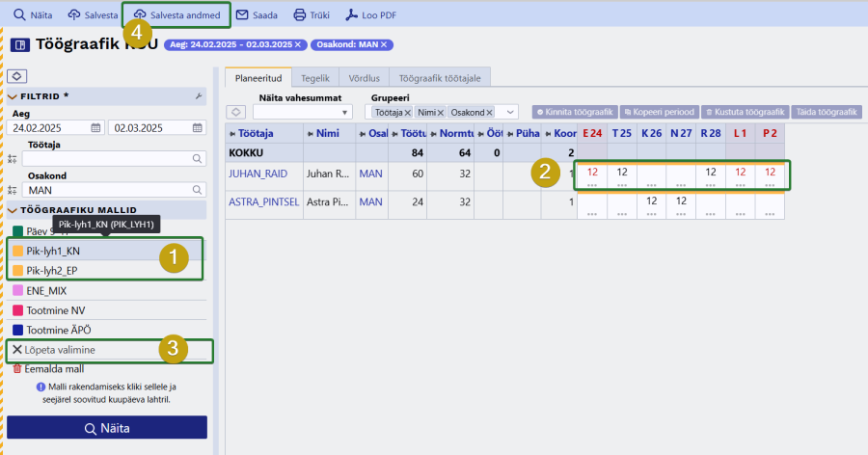The image size is (868, 455).
Task: Click the Eemalda mall trash item
Action: (48, 368)
